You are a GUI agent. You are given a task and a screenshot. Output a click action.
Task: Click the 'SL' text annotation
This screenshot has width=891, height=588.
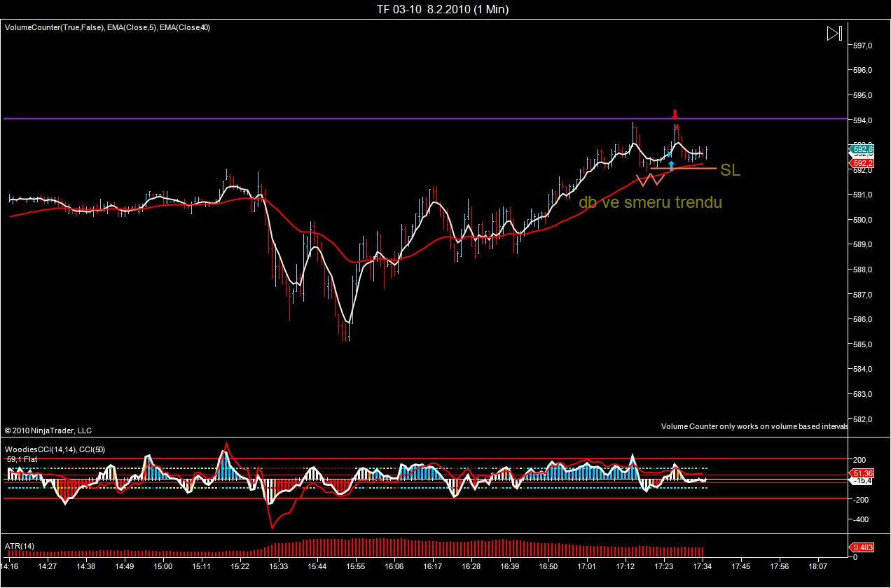click(x=730, y=170)
